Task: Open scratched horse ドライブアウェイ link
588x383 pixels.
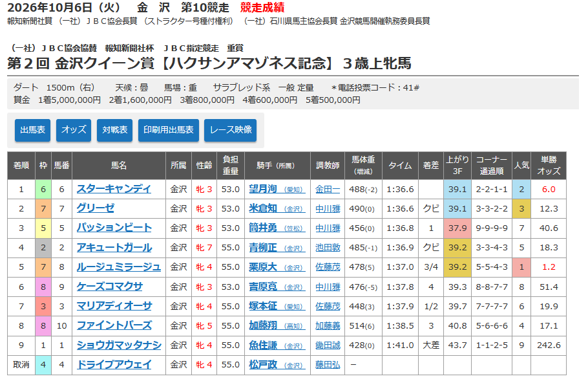Action: coord(114,365)
